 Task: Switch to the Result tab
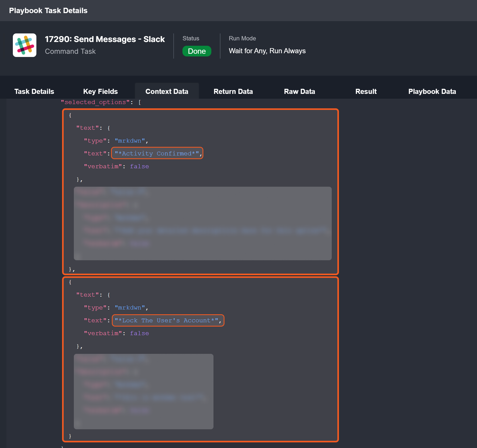click(x=366, y=91)
